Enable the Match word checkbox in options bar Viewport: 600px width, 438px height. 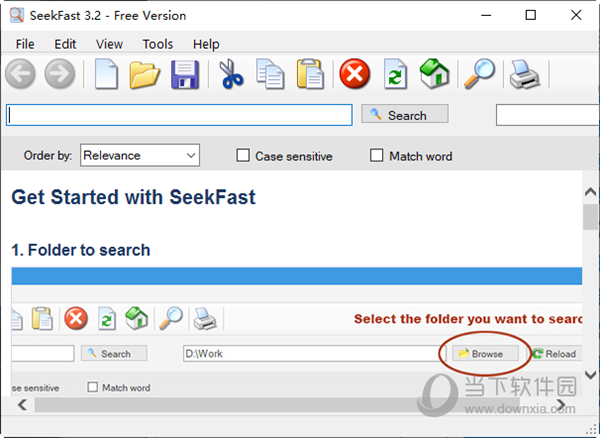377,155
